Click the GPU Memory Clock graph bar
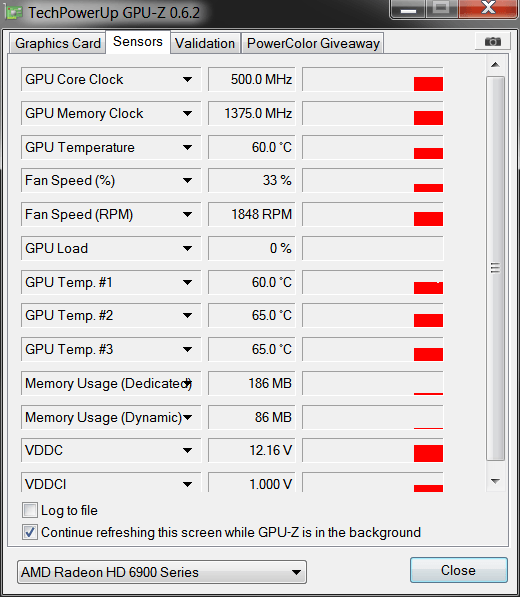This screenshot has width=520, height=597. (x=373, y=113)
